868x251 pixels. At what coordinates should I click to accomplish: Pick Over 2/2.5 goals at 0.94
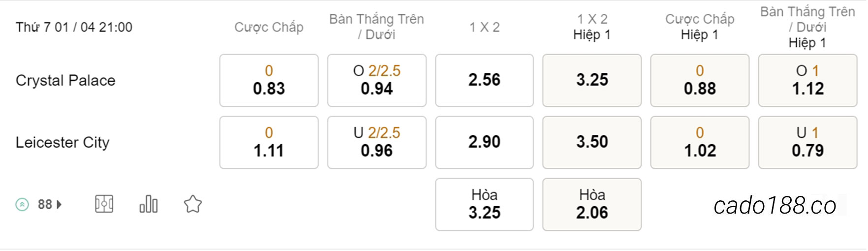376,80
